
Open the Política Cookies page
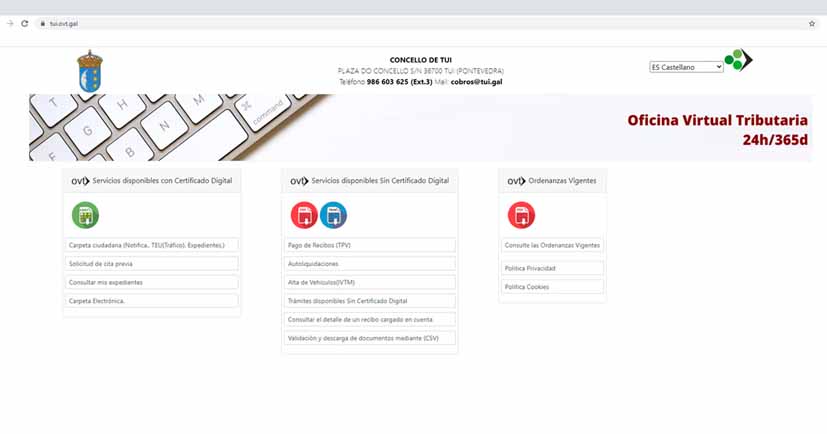click(553, 287)
